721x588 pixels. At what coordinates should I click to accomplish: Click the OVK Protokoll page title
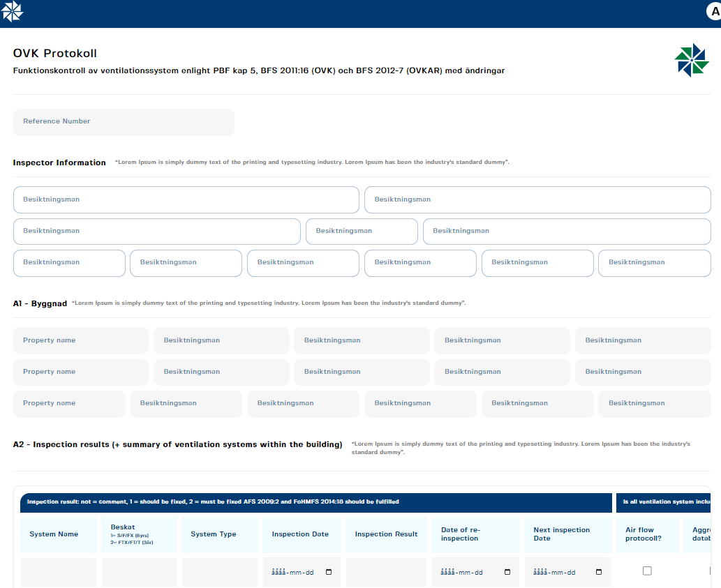coord(55,54)
